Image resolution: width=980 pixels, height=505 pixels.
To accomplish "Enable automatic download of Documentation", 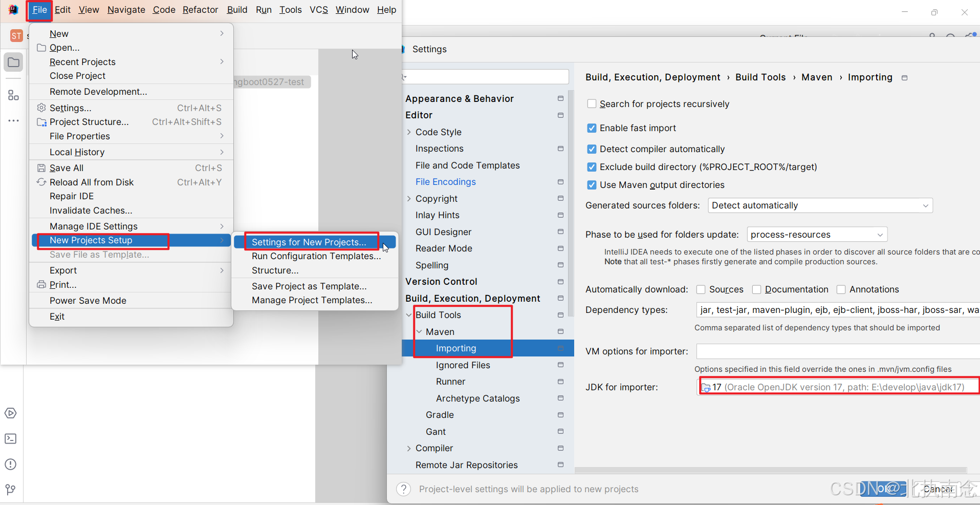I will pos(756,289).
